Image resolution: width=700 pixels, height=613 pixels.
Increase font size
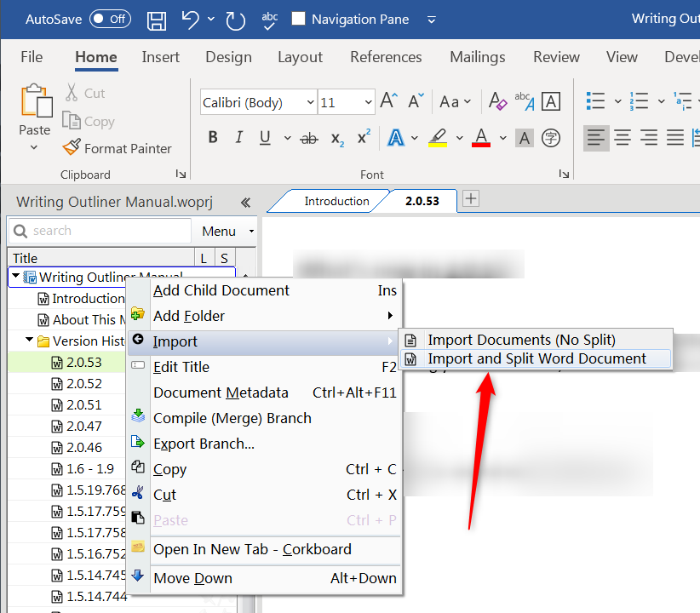[389, 101]
